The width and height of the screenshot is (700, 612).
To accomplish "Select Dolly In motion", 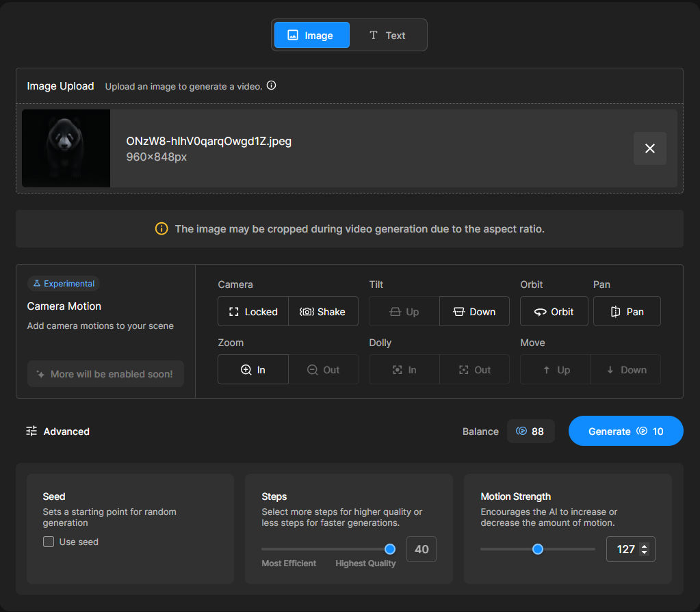I will pyautogui.click(x=404, y=370).
